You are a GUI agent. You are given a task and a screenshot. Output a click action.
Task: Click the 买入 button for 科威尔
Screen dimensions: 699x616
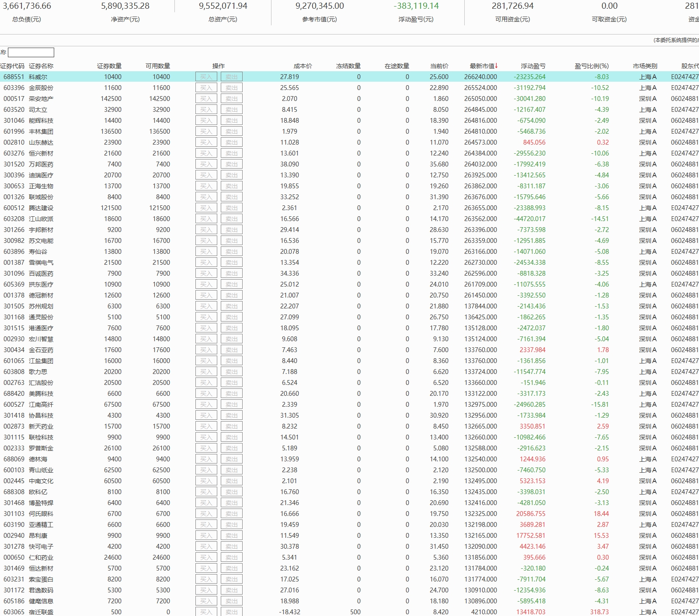pyautogui.click(x=206, y=77)
